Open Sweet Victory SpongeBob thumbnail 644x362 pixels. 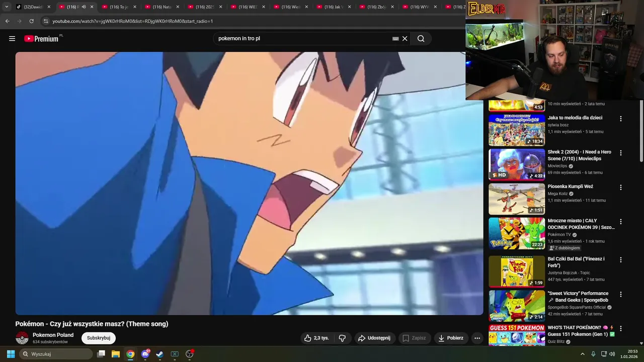(517, 306)
